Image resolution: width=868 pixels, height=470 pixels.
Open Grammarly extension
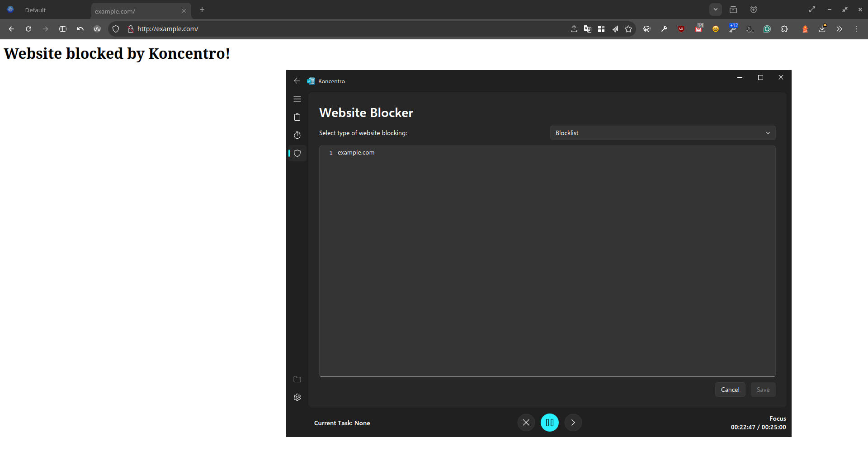[x=767, y=28]
